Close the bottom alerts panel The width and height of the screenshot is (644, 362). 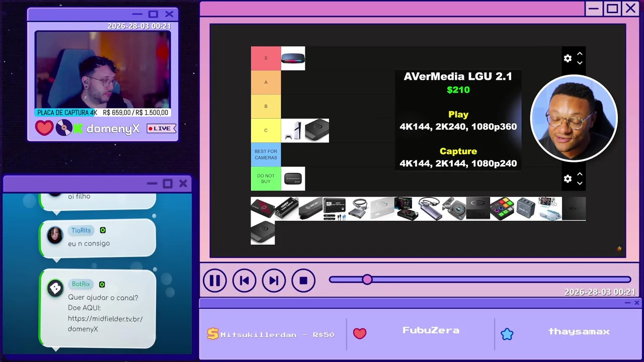click(x=637, y=303)
